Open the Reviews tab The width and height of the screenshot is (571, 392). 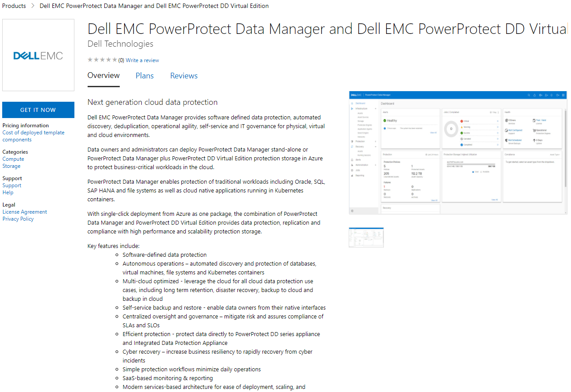pos(184,75)
